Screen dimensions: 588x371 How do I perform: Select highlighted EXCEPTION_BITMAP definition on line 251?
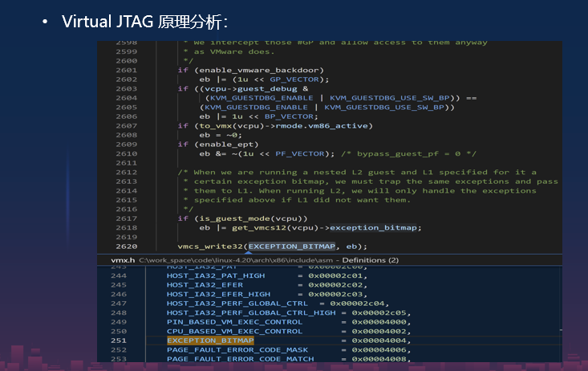pyautogui.click(x=209, y=340)
